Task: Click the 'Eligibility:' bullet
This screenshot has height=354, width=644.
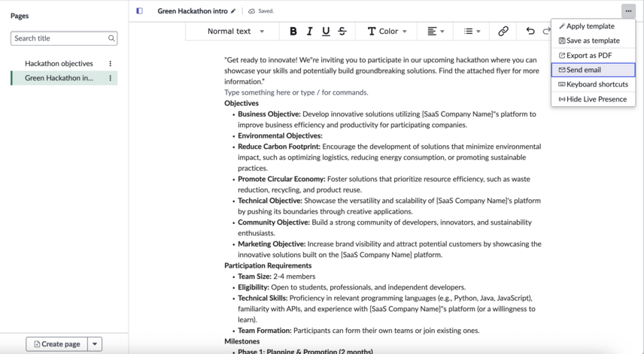Action: (x=254, y=287)
